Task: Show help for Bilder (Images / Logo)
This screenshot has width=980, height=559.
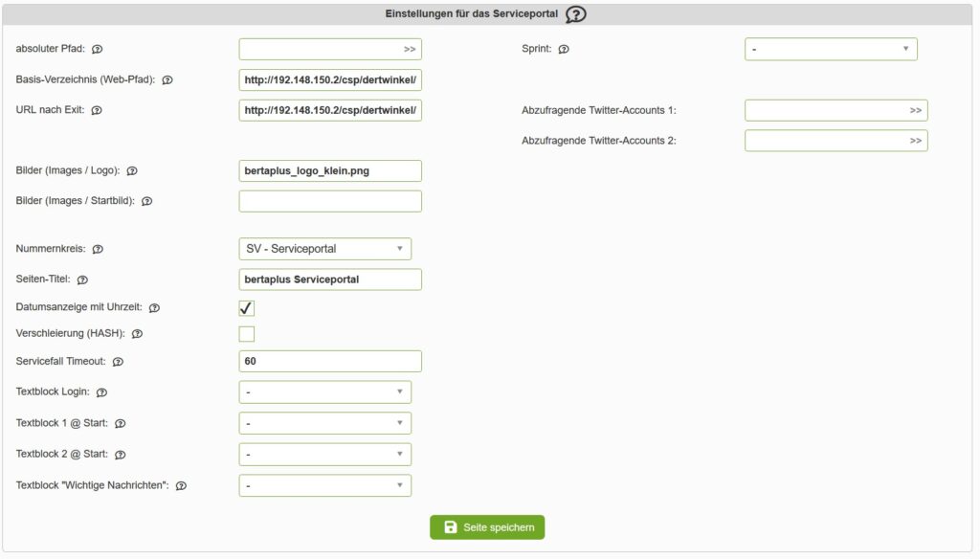Action: coord(132,171)
